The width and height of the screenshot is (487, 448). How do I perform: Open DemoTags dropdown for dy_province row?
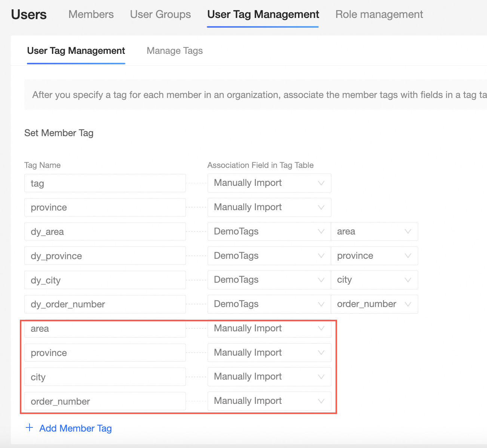point(269,256)
